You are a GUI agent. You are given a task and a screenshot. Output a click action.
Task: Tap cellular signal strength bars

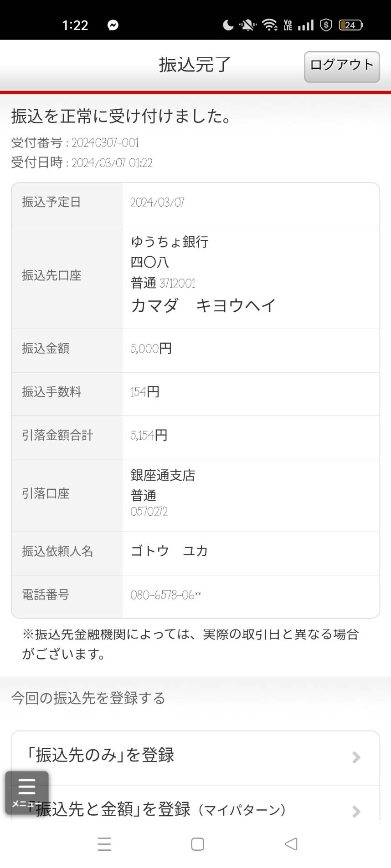(306, 25)
